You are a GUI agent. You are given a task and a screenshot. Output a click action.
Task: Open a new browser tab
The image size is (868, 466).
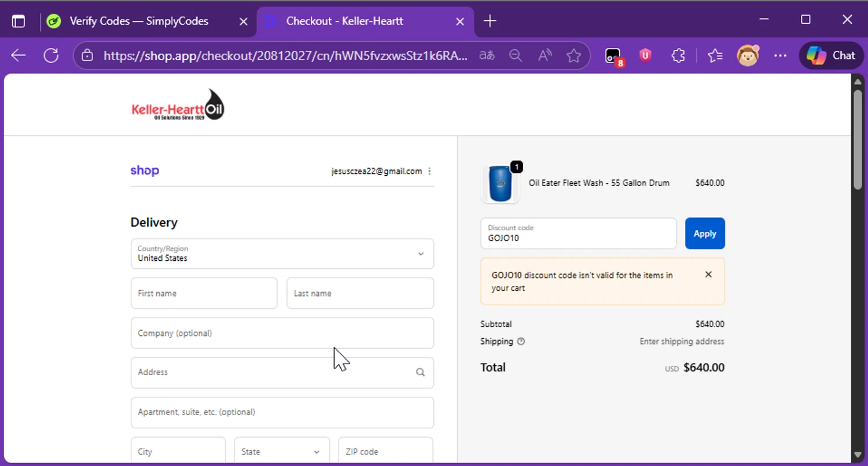490,21
